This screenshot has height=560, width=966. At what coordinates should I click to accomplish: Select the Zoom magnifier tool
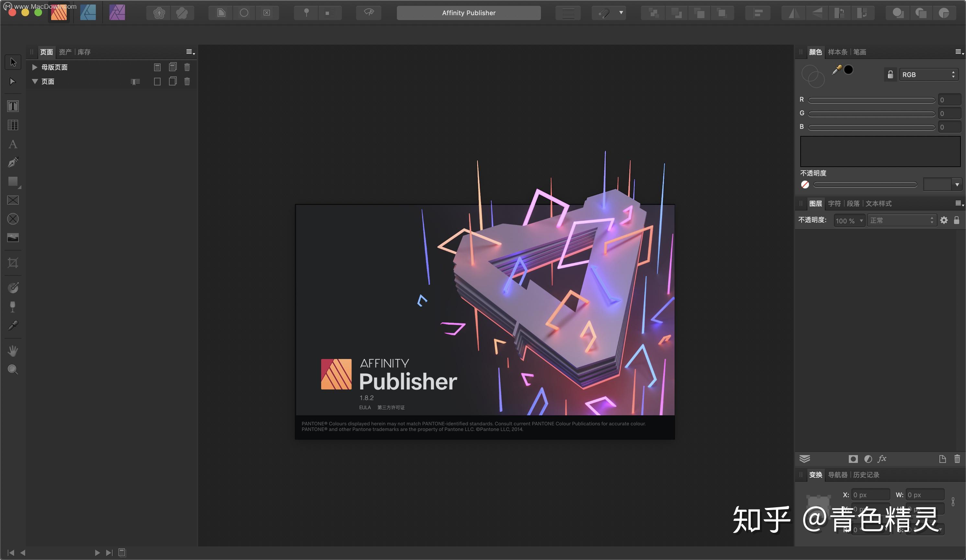[x=13, y=369]
